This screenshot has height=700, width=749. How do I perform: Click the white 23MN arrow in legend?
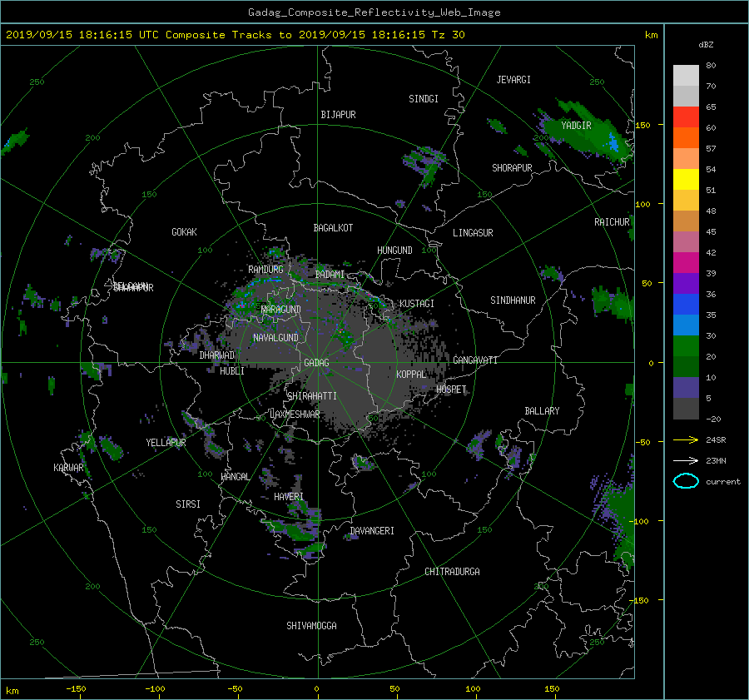pos(686,460)
